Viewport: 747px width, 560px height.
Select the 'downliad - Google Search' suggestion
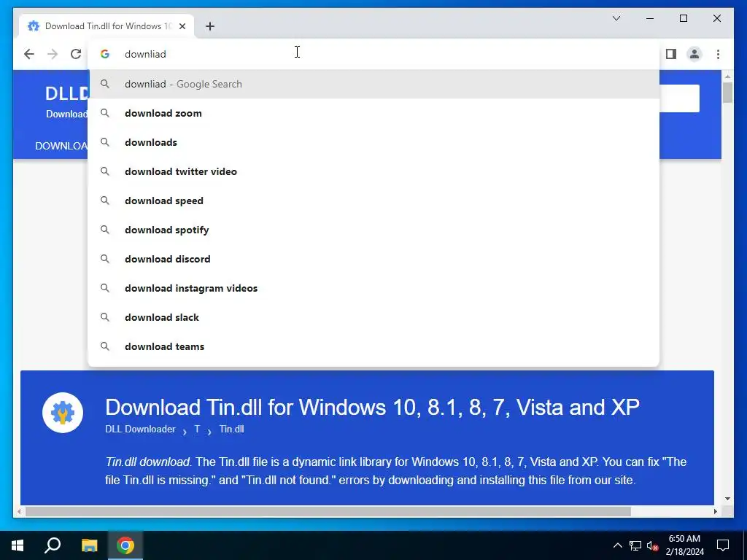[374, 85]
